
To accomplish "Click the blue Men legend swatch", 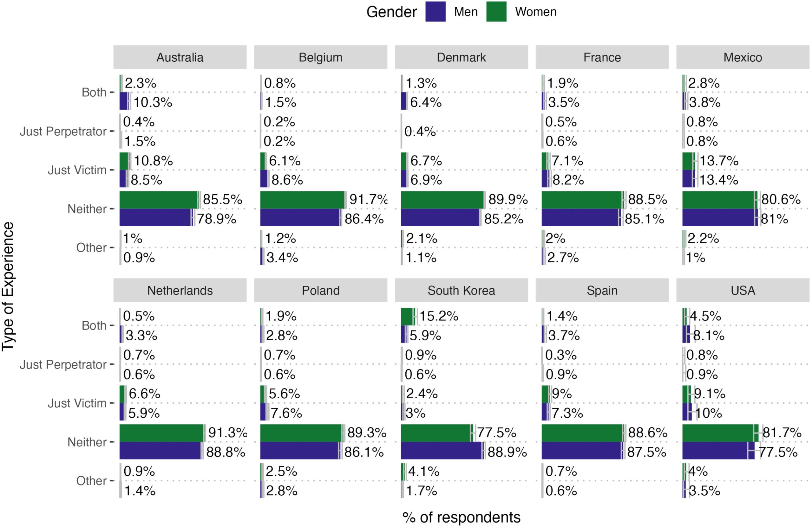I will pyautogui.click(x=435, y=12).
